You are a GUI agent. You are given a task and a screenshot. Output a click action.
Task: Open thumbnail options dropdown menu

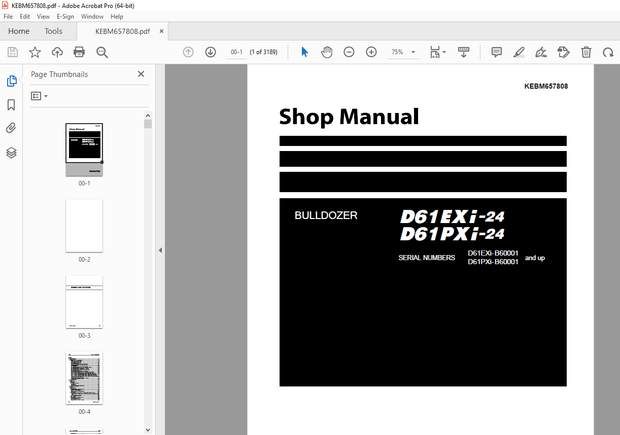pos(39,96)
